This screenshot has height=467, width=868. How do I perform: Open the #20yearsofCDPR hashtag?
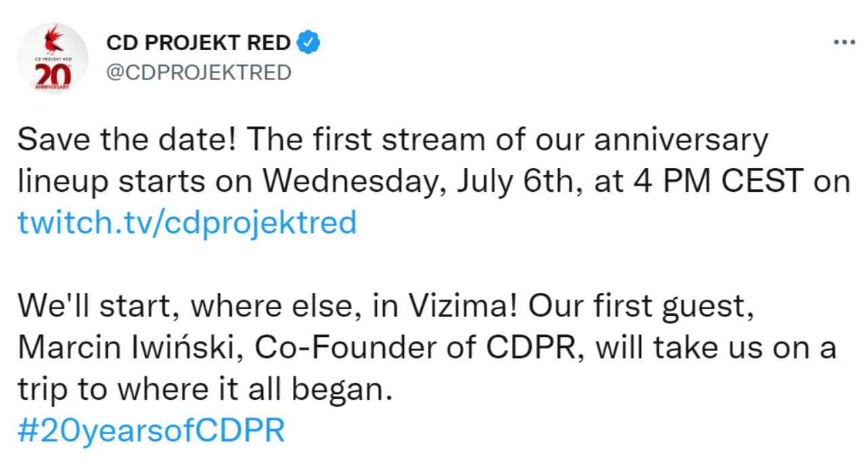152,430
